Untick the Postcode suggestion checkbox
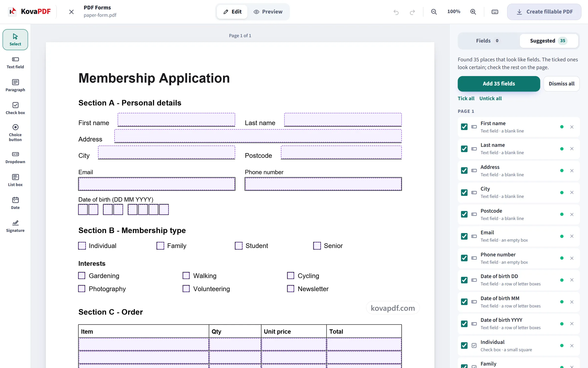The width and height of the screenshot is (588, 368). [464, 214]
